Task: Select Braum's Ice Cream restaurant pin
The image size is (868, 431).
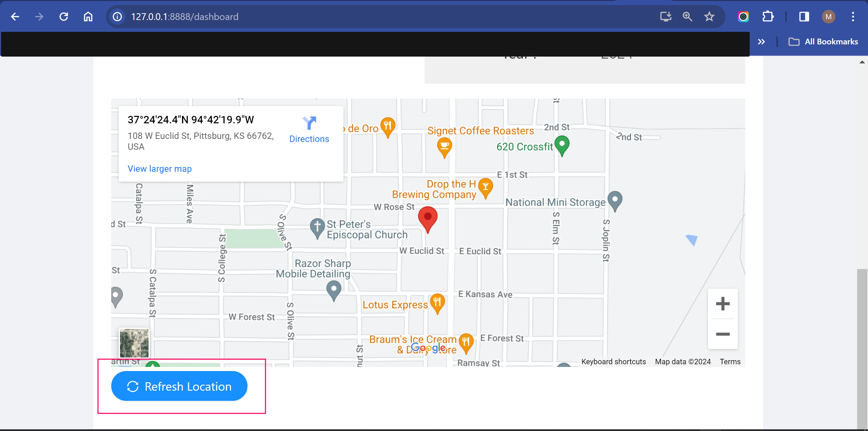Action: click(466, 343)
